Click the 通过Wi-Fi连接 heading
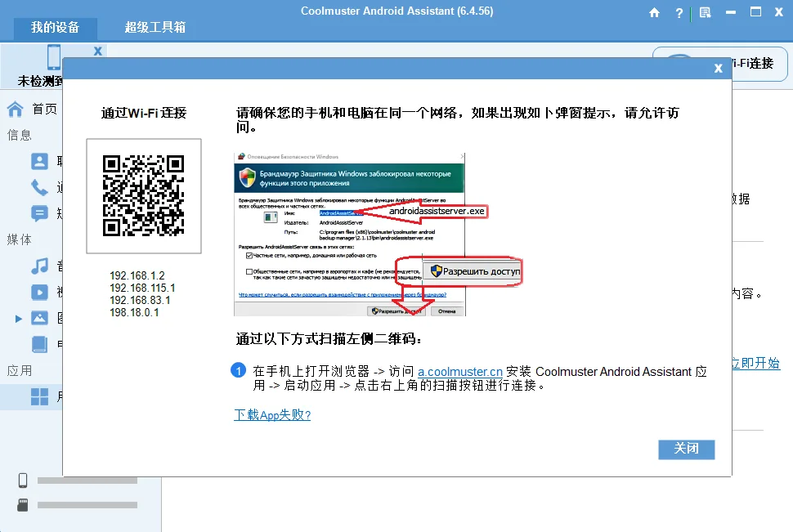The image size is (793, 532). pyautogui.click(x=144, y=113)
